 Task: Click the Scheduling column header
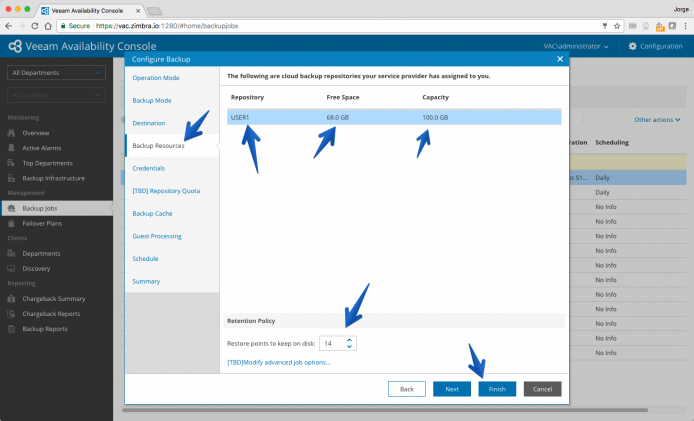pos(612,142)
